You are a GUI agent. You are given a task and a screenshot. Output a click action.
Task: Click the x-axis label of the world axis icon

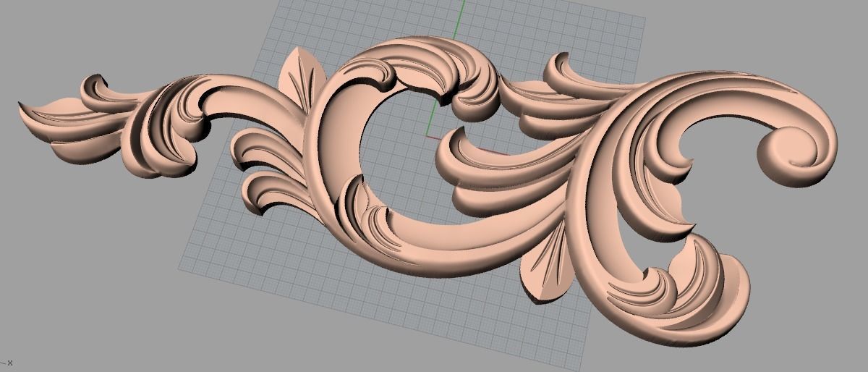(10, 363)
